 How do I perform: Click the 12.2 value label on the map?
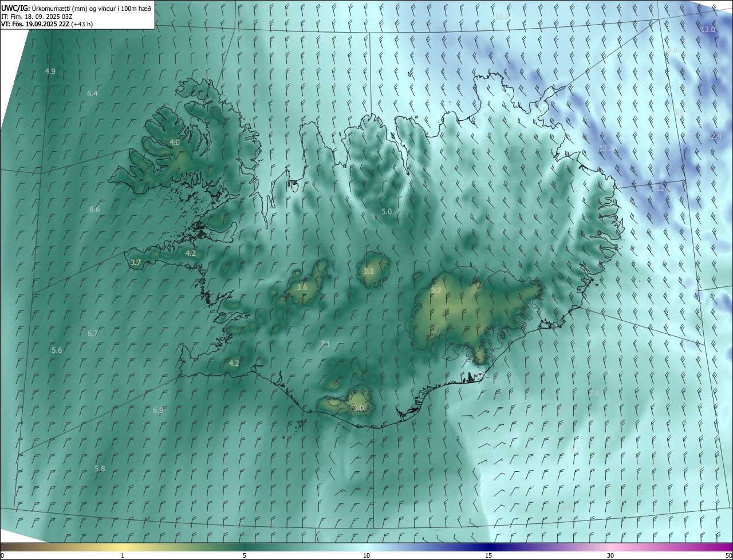click(605, 148)
